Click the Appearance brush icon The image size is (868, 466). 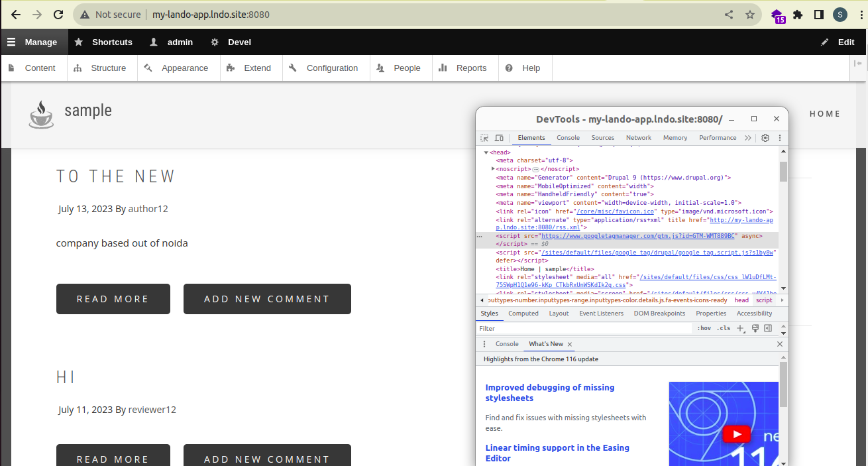tap(148, 68)
